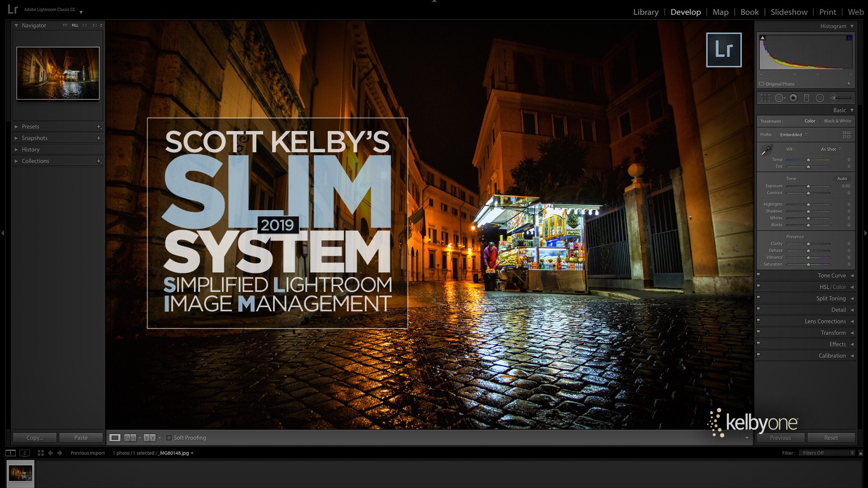Select the Radial Filter tool

point(820,98)
